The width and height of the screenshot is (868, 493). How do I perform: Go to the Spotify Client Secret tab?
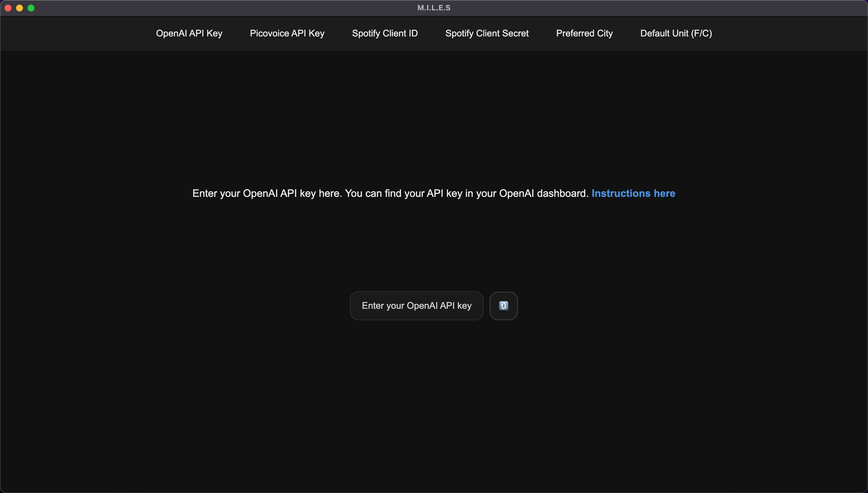(487, 33)
